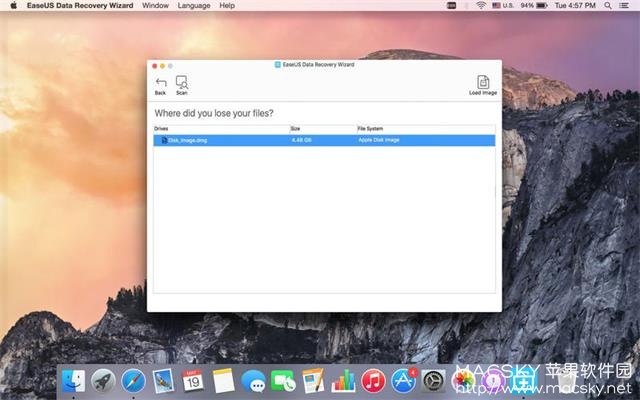
Task: Open the Mail stamp icon in Dock
Action: (163, 381)
